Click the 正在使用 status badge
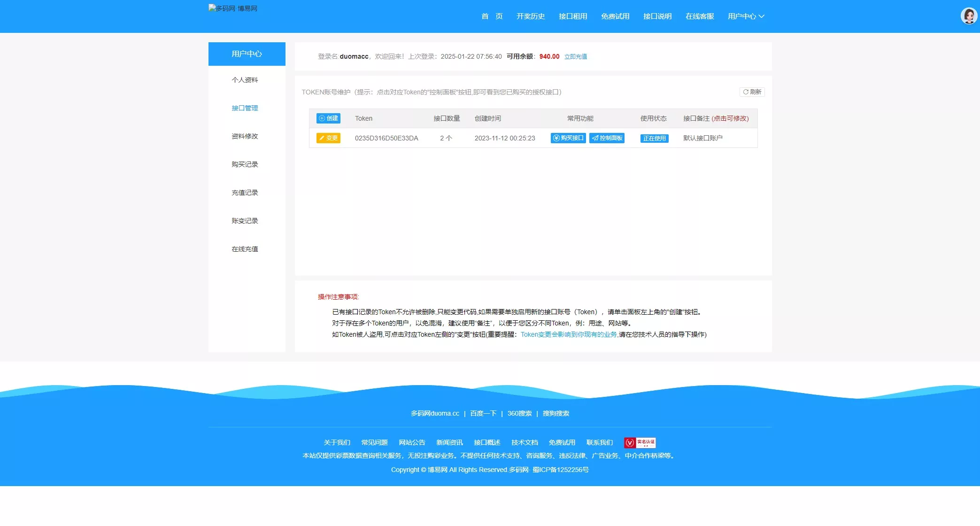The width and height of the screenshot is (980, 526). (x=654, y=138)
